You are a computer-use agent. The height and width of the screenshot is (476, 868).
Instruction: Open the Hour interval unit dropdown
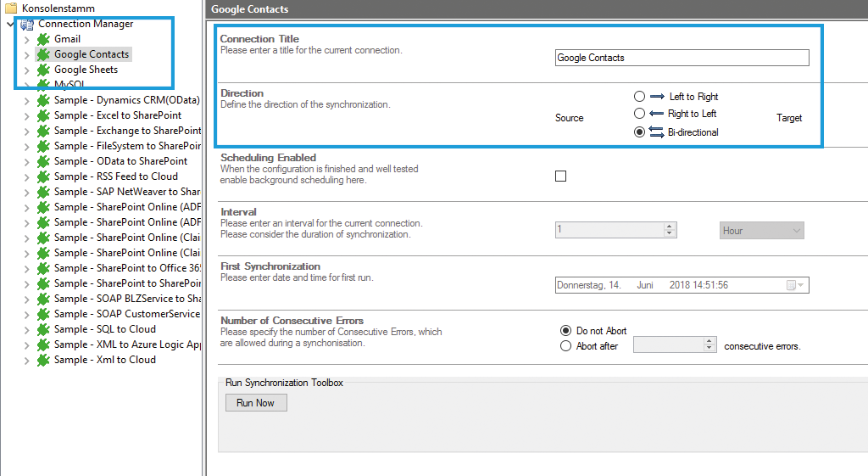[762, 231]
